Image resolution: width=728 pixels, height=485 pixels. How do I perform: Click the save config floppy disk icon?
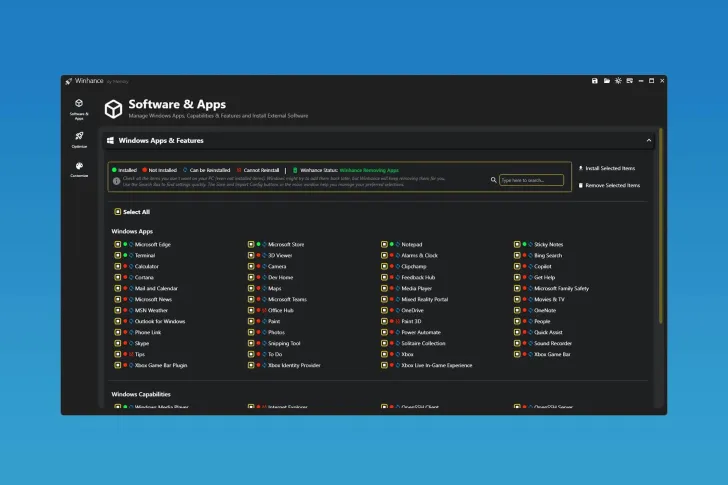tap(595, 81)
